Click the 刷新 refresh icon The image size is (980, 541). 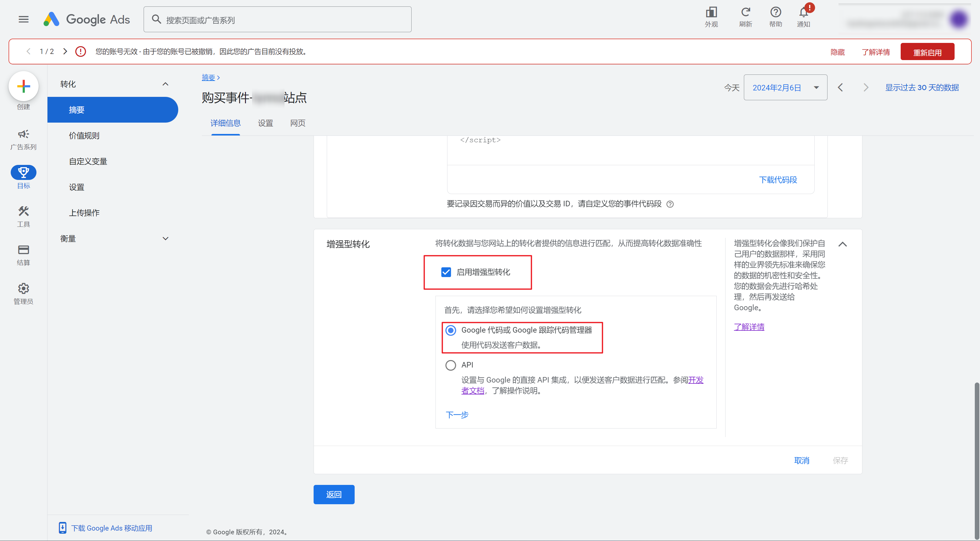pos(745,13)
